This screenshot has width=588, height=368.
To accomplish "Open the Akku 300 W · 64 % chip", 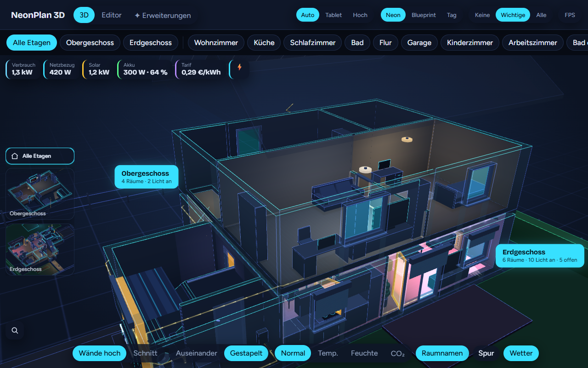I will click(x=145, y=69).
